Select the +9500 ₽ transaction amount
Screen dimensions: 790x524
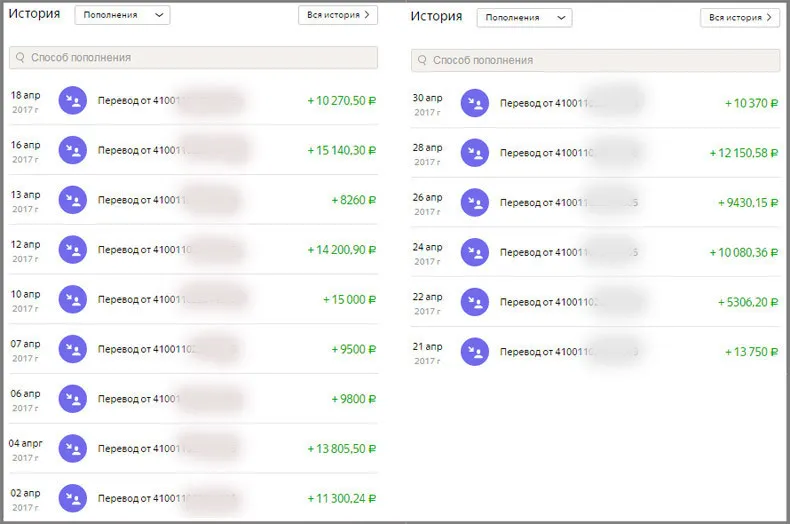(353, 349)
